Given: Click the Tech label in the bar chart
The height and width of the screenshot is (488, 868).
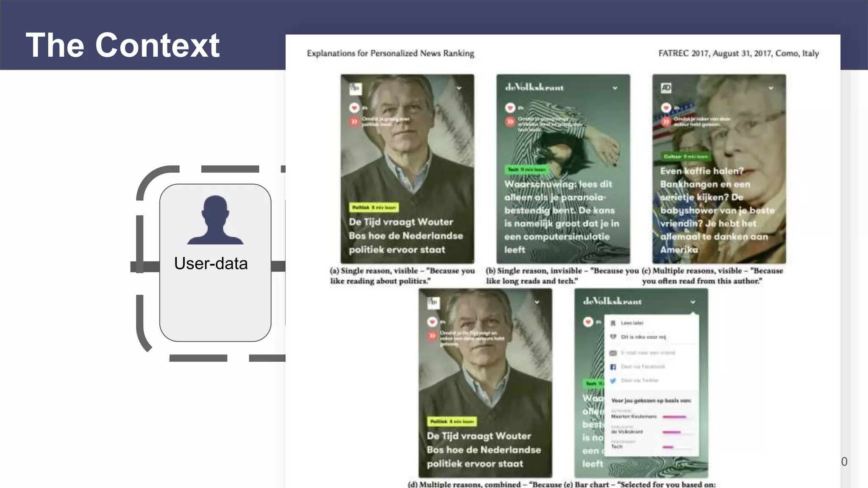Looking at the screenshot, I should click(x=617, y=447).
